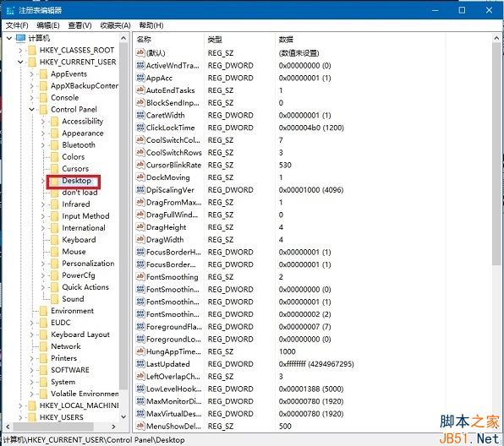This screenshot has height=446, width=504.
Task: Select the CaretWidth DWORD value icon
Action: [140, 115]
